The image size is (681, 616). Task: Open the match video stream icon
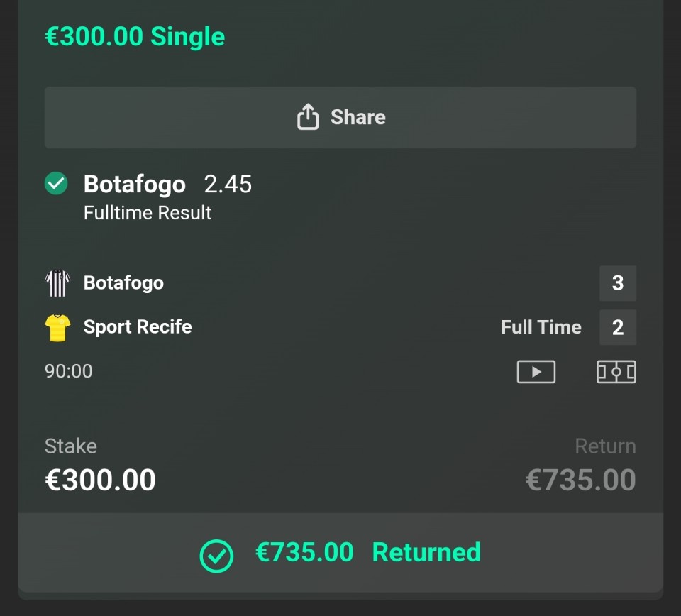pyautogui.click(x=536, y=372)
